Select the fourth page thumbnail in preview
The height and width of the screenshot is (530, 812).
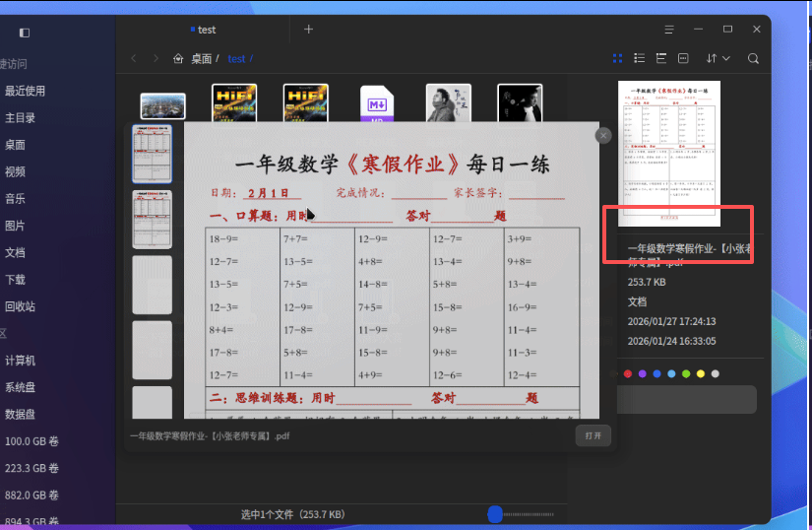coord(152,350)
